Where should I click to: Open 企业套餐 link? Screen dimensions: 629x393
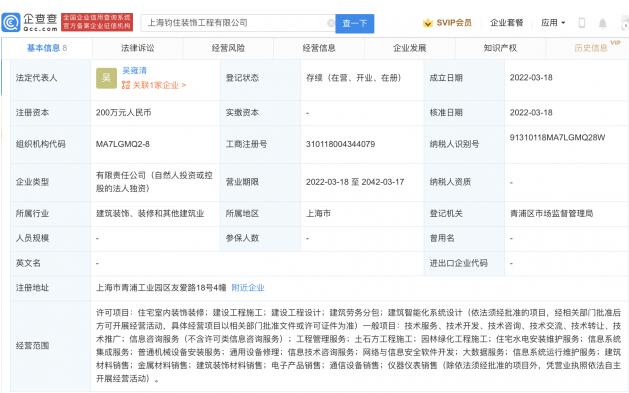506,23
